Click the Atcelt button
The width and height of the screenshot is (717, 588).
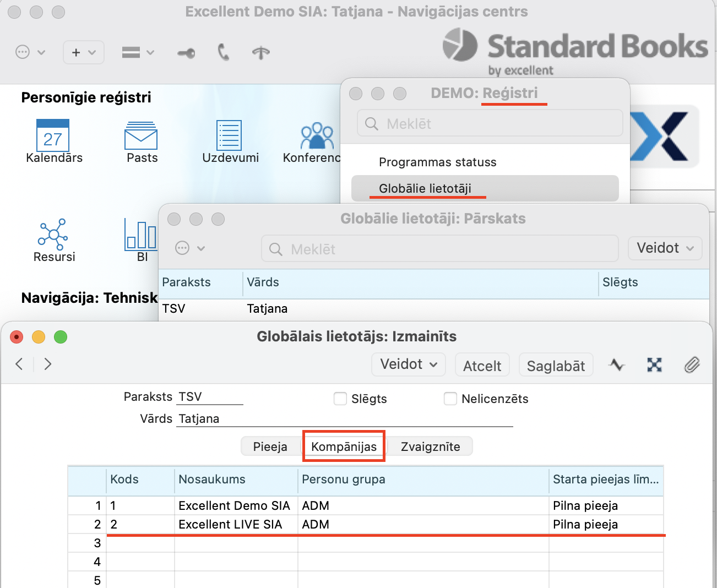(x=482, y=366)
